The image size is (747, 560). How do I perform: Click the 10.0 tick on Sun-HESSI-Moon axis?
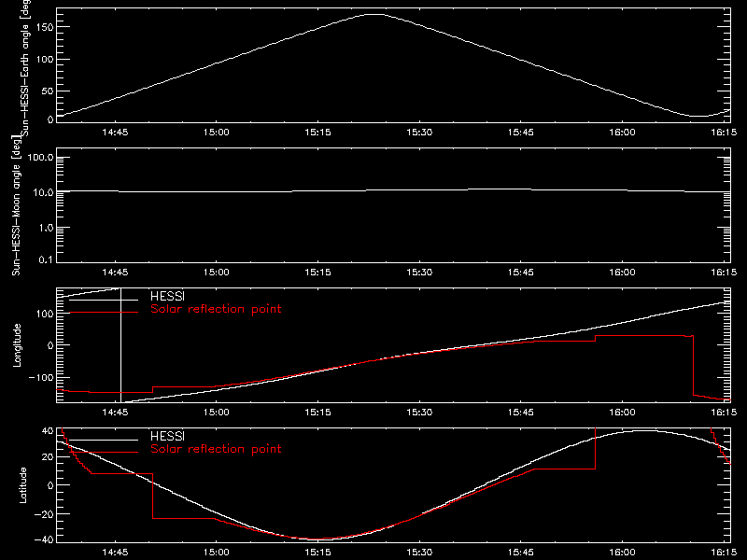click(x=43, y=192)
